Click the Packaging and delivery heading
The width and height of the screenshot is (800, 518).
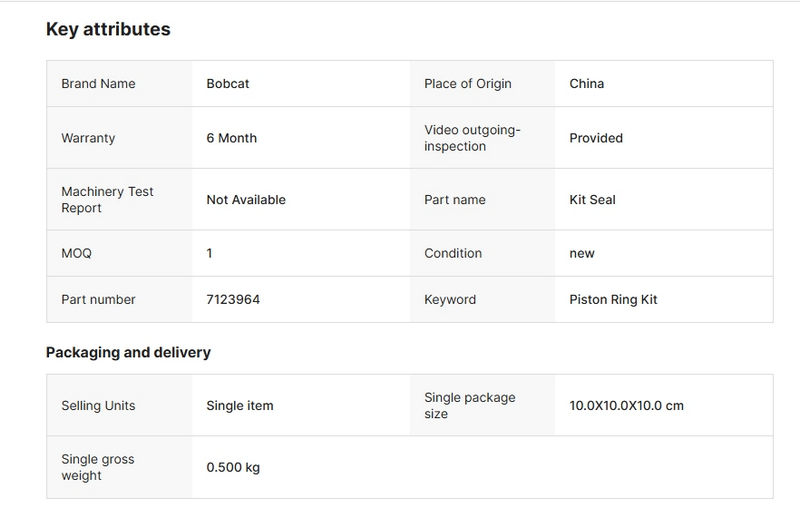point(128,353)
